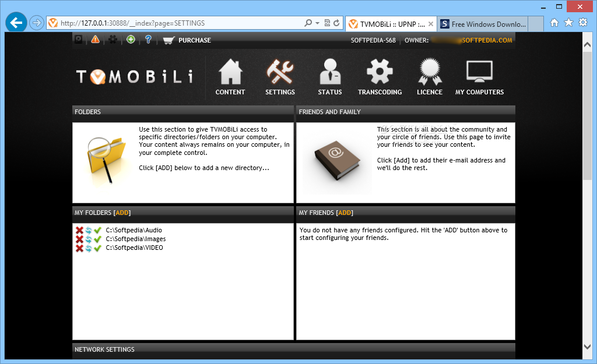Click ADD link in MY FOLDERS header

click(122, 213)
